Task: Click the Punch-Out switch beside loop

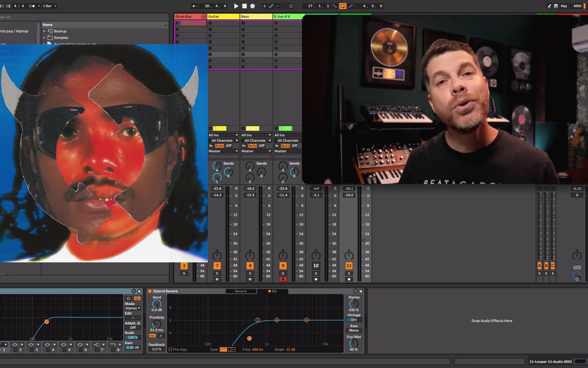Action: [351, 6]
